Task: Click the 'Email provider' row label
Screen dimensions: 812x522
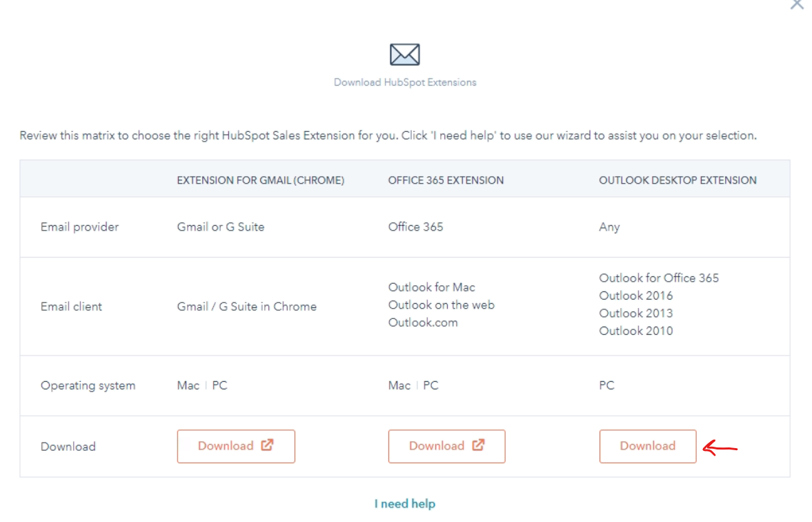Action: click(79, 227)
